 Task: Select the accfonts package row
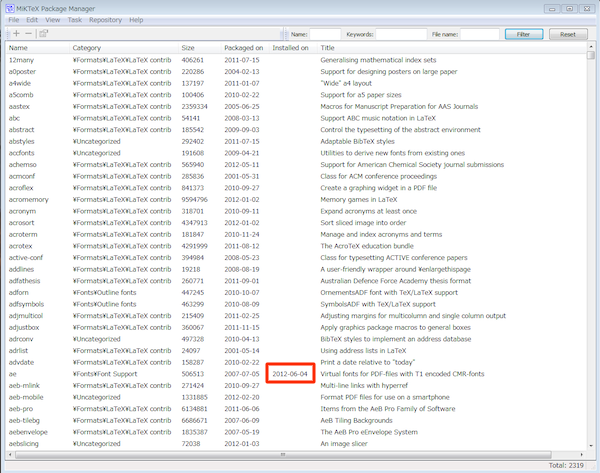pyautogui.click(x=296, y=153)
